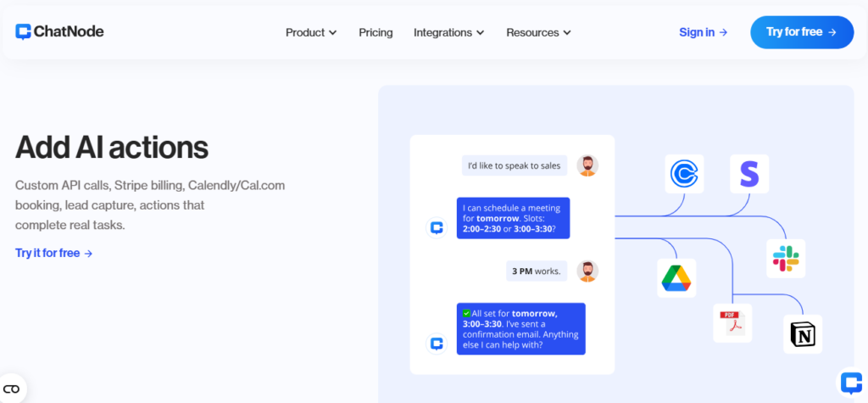868x403 pixels.
Task: Select the Notion integration icon
Action: (x=803, y=334)
